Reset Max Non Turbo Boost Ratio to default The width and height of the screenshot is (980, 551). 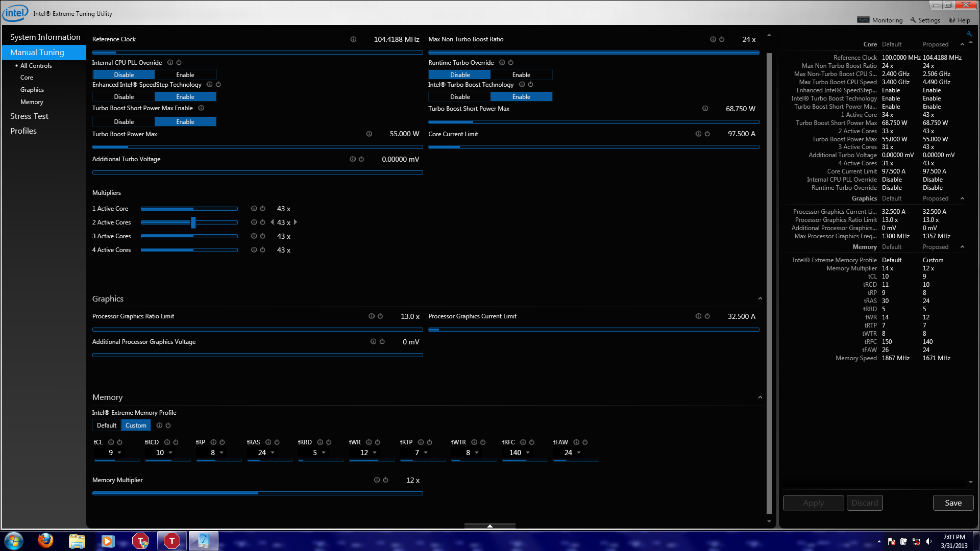[x=722, y=39]
